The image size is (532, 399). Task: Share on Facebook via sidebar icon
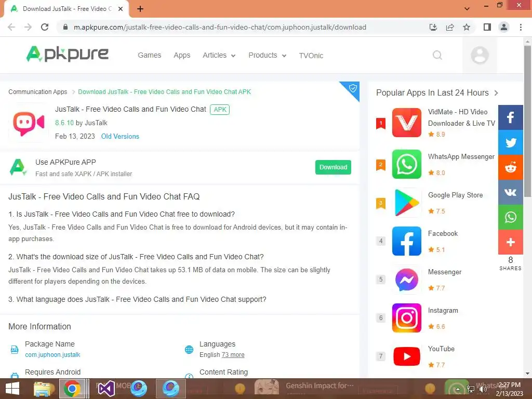point(510,117)
